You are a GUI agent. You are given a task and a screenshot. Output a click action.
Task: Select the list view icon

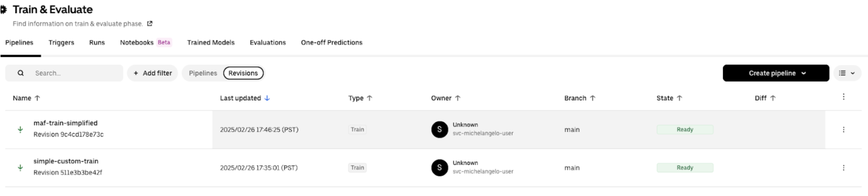point(842,73)
